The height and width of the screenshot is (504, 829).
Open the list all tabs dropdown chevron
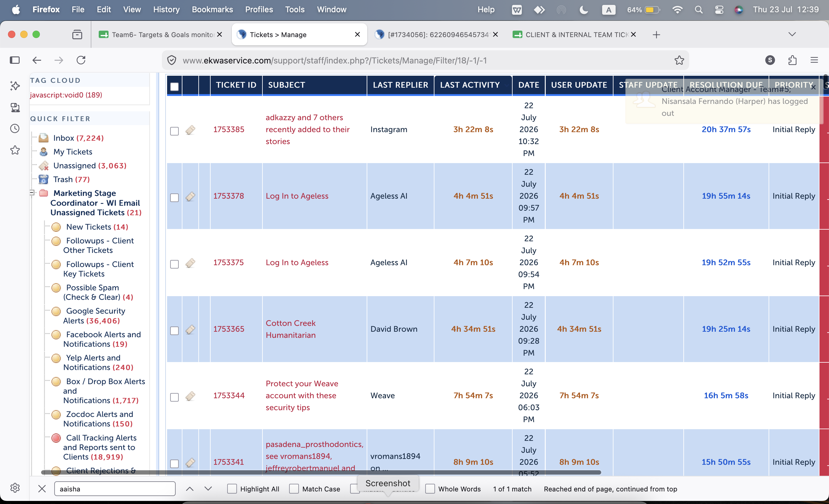click(x=792, y=34)
